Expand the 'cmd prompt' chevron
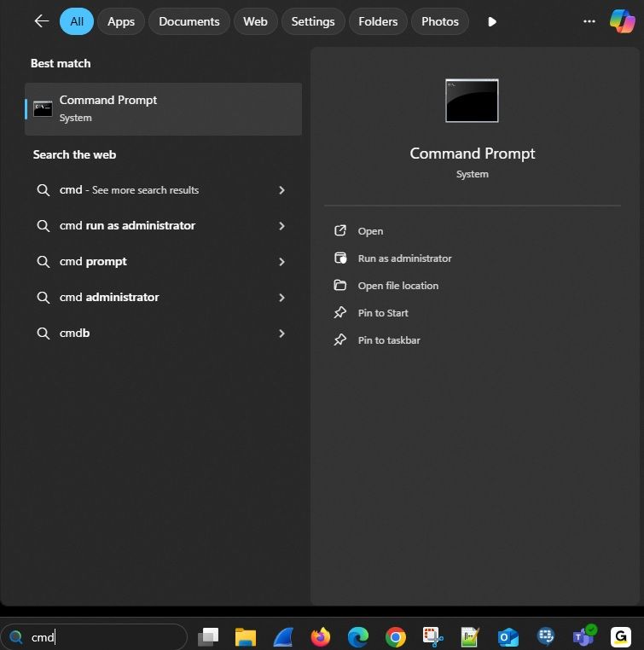This screenshot has width=644, height=650. (281, 262)
